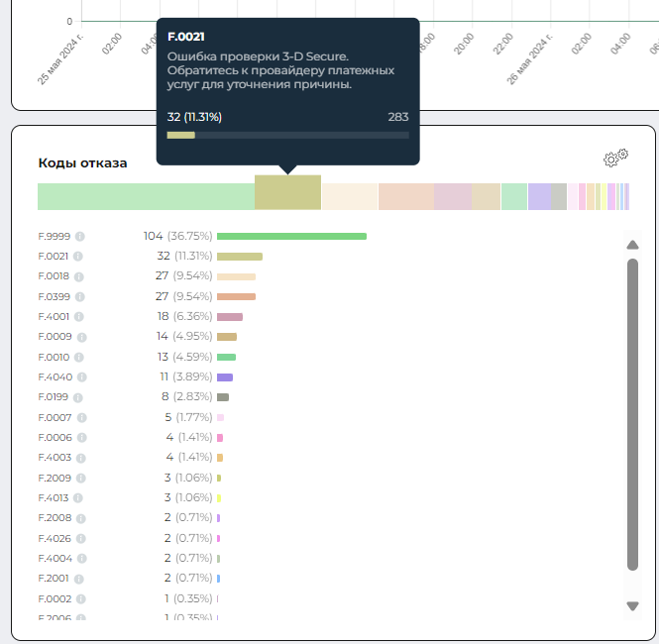Select the olive F.0021 segment in stacked bar

pyautogui.click(x=287, y=193)
